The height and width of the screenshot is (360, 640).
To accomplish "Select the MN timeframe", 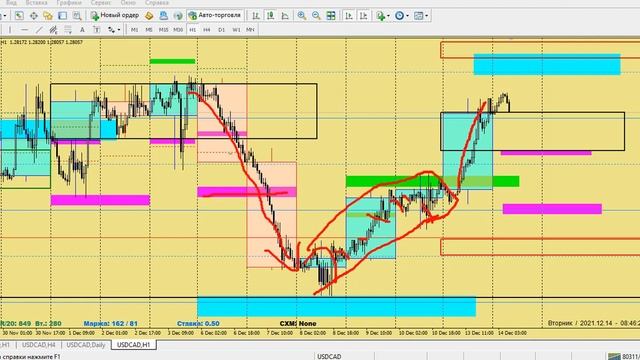I will pyautogui.click(x=250, y=30).
